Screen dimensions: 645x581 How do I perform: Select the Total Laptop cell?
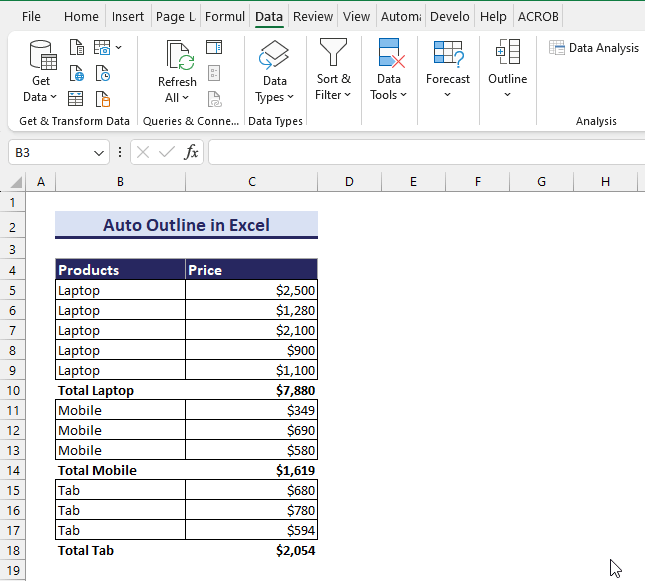[x=120, y=390]
